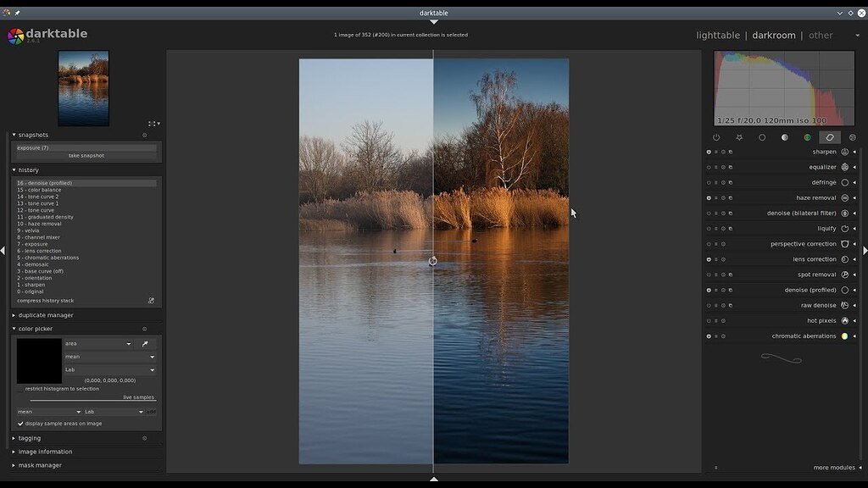Switch to the lighttable view

click(x=717, y=35)
